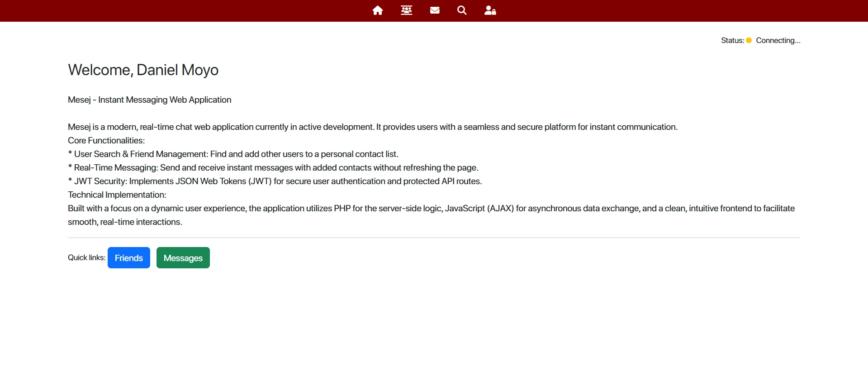This screenshot has width=868, height=390.
Task: Click the Real-Time Messaging bullet line
Action: (x=273, y=168)
